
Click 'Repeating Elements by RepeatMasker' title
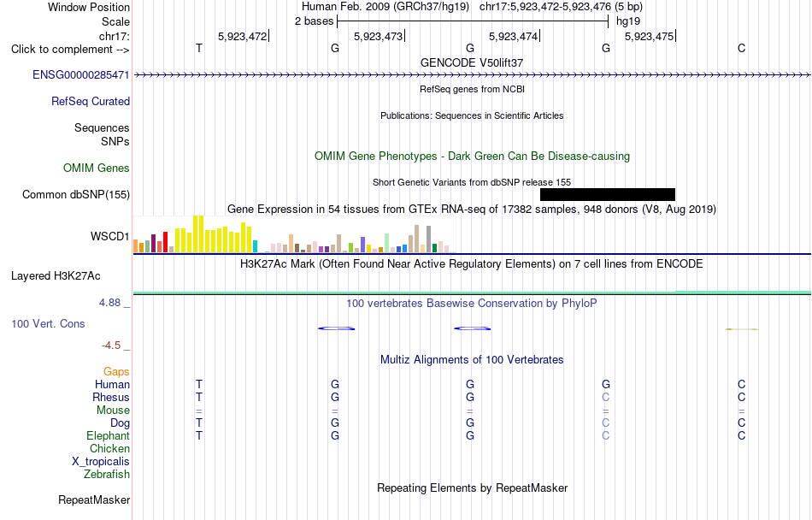click(x=472, y=487)
